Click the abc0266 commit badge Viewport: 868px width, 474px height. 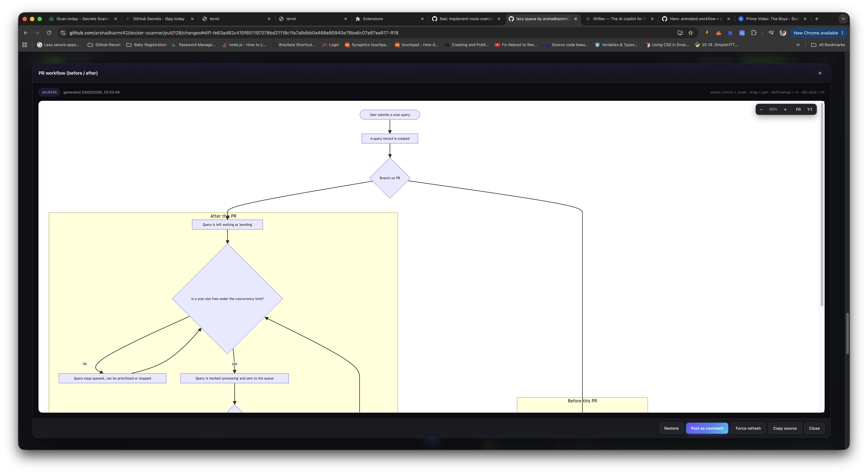(49, 92)
